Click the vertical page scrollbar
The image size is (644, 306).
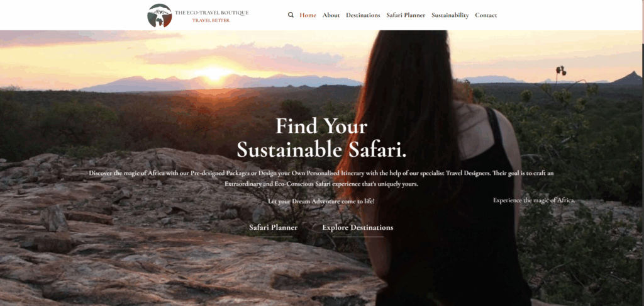642,153
